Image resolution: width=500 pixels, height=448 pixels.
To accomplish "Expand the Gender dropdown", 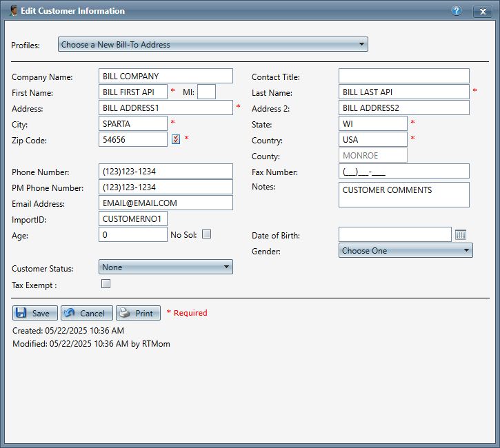I will 406,251.
